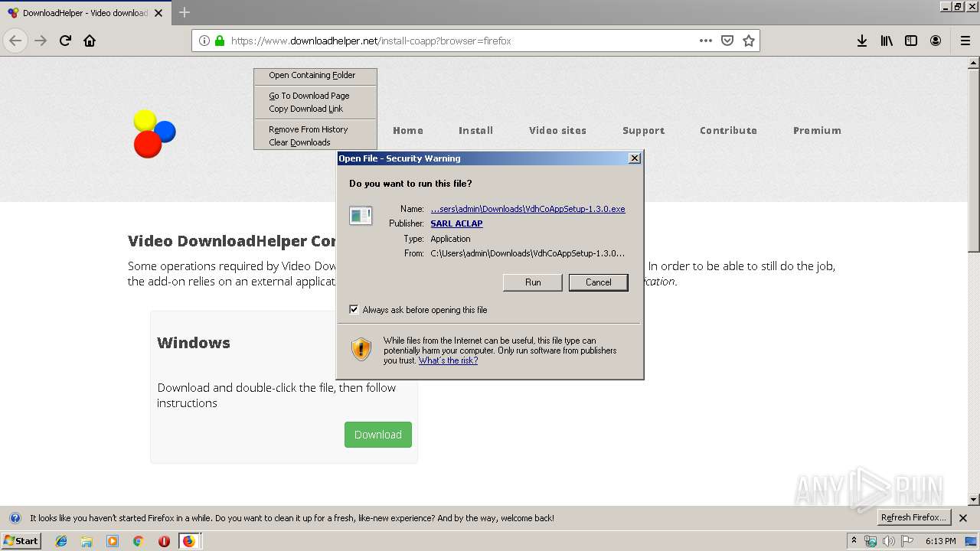Screen dimensions: 980x551
Task: Click the network tray icon
Action: tap(871, 541)
